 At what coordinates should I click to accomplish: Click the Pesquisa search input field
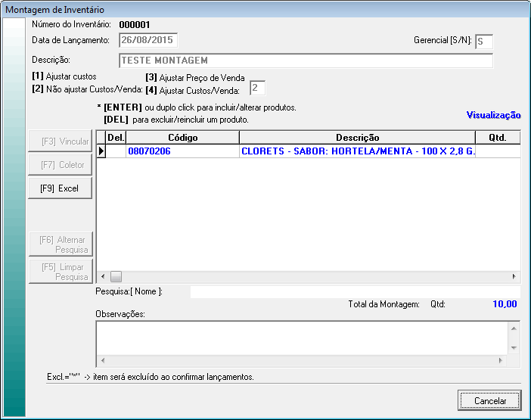click(354, 291)
